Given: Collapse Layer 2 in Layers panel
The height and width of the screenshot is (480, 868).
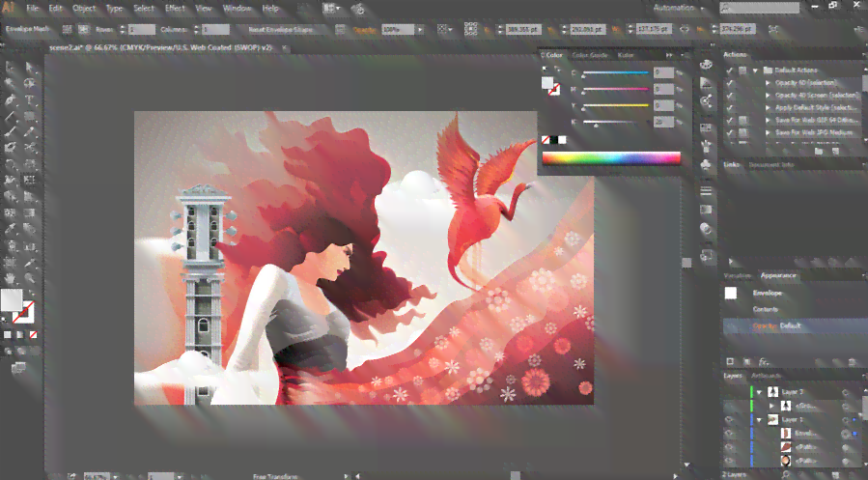Looking at the screenshot, I should click(760, 392).
